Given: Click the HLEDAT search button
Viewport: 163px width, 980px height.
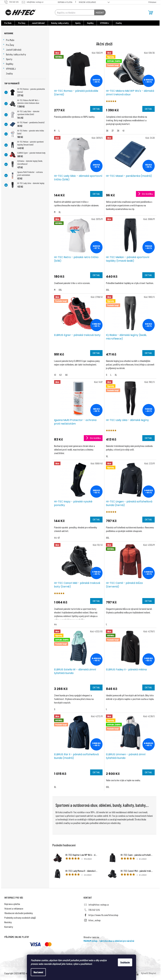Looking at the screenshot, I should click(x=100, y=13).
